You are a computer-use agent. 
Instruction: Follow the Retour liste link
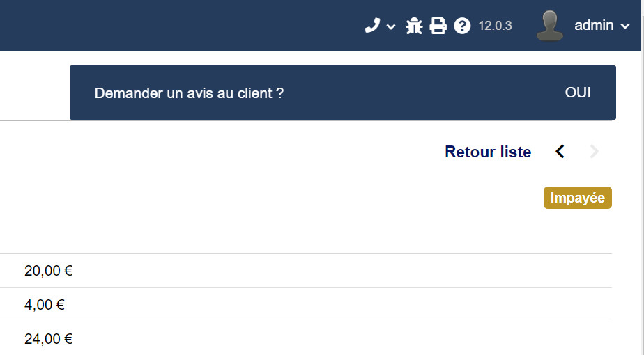[488, 152]
